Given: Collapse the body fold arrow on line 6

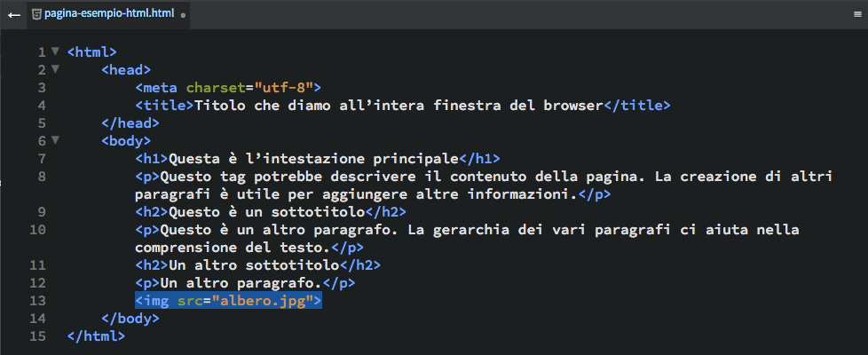Looking at the screenshot, I should click(55, 139).
